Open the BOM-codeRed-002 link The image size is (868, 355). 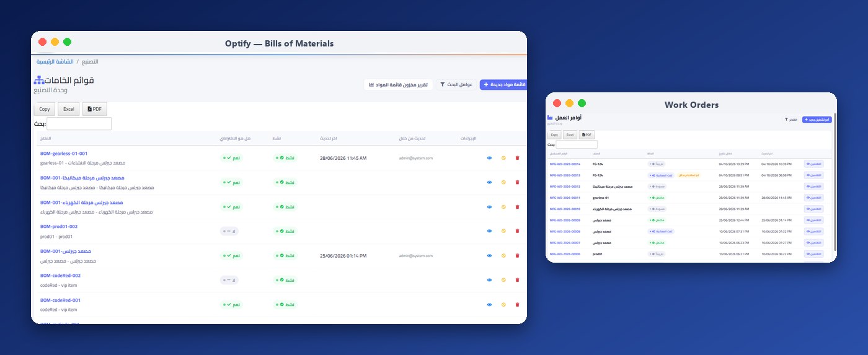60,276
